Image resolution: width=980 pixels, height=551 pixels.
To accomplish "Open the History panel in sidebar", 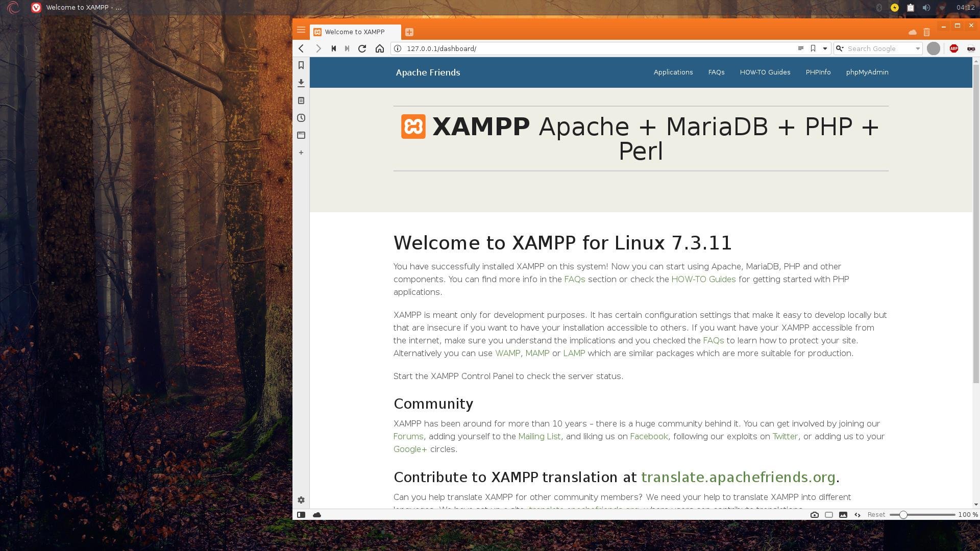I will 301,118.
